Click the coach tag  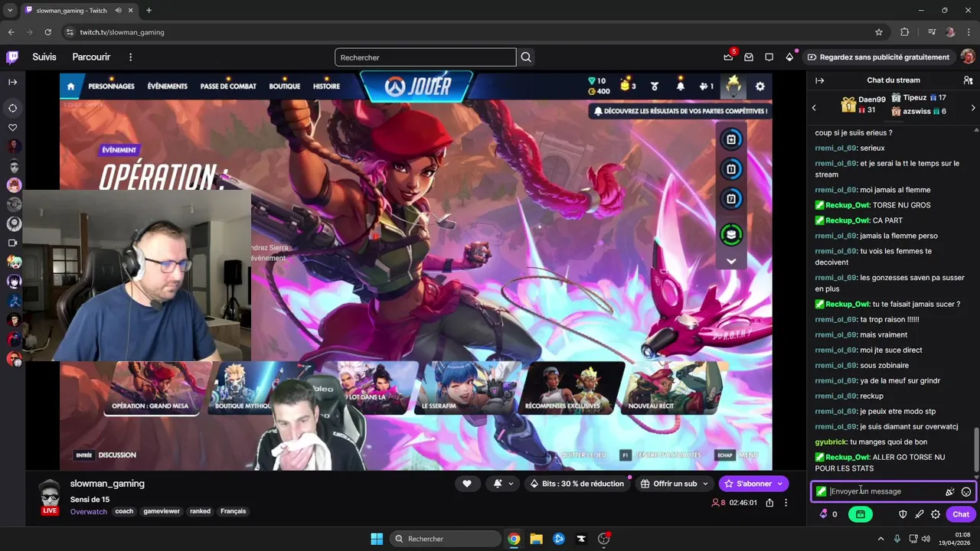coord(124,511)
